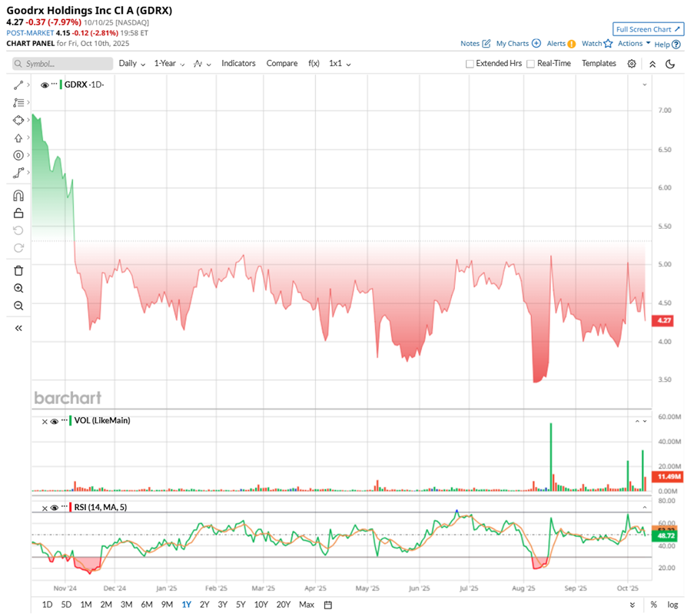Image resolution: width=694 pixels, height=616 pixels.
Task: Zoom in on the chart
Action: (18, 288)
